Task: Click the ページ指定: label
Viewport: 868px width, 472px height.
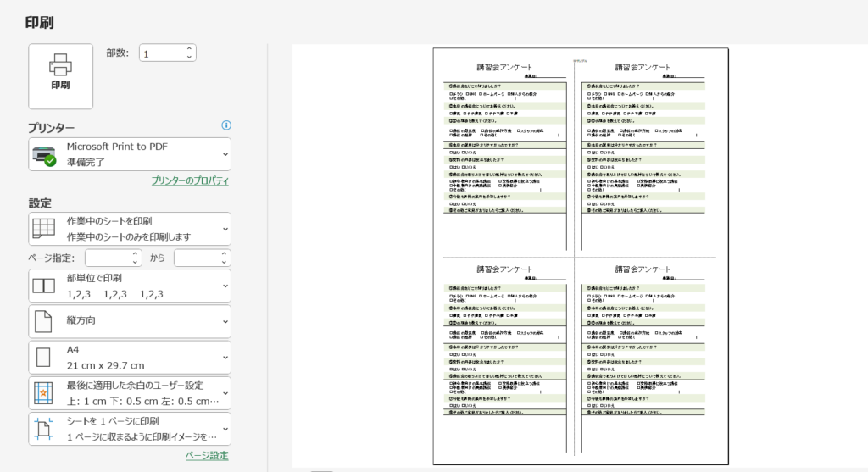Action: click(x=52, y=258)
